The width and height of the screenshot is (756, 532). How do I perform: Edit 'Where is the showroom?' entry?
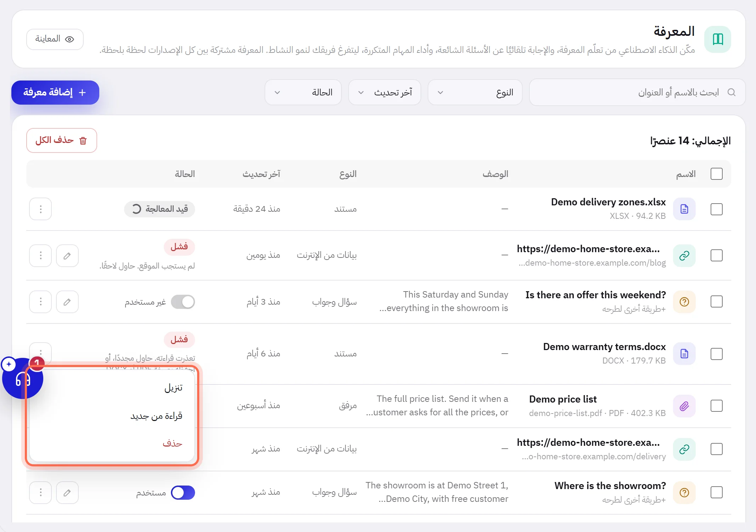(67, 493)
